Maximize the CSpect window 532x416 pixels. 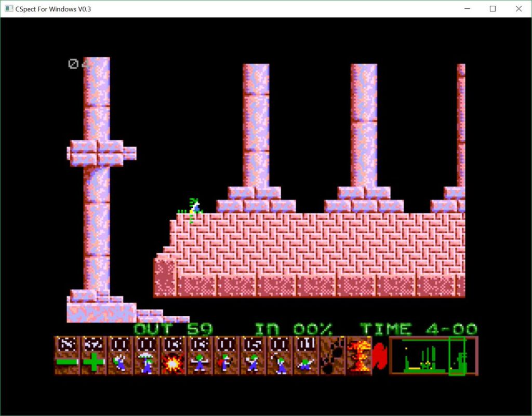tap(493, 9)
